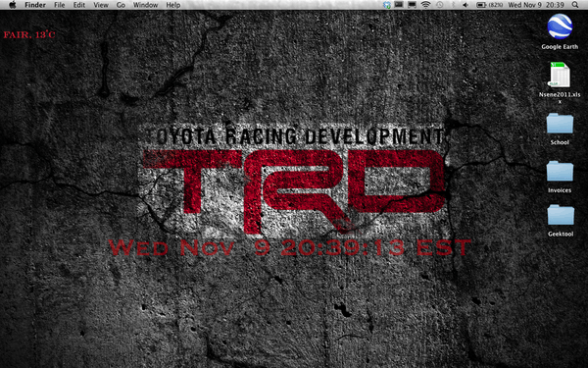Open the File menu
This screenshot has width=588, height=368.
pyautogui.click(x=59, y=5)
